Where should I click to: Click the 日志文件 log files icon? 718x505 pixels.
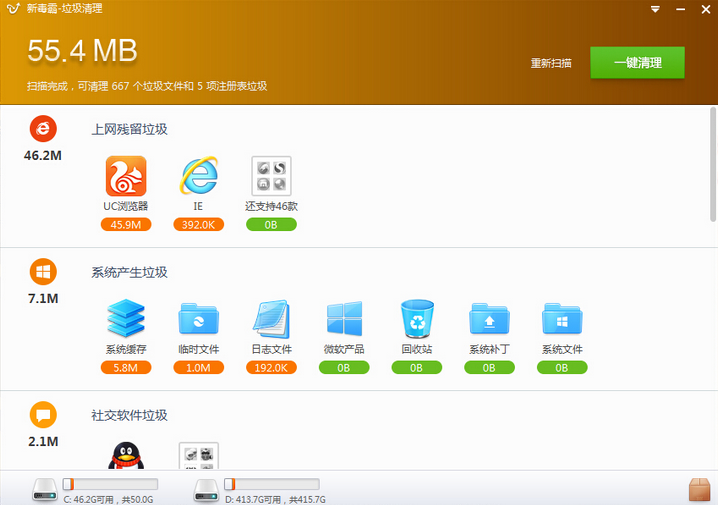[271, 320]
